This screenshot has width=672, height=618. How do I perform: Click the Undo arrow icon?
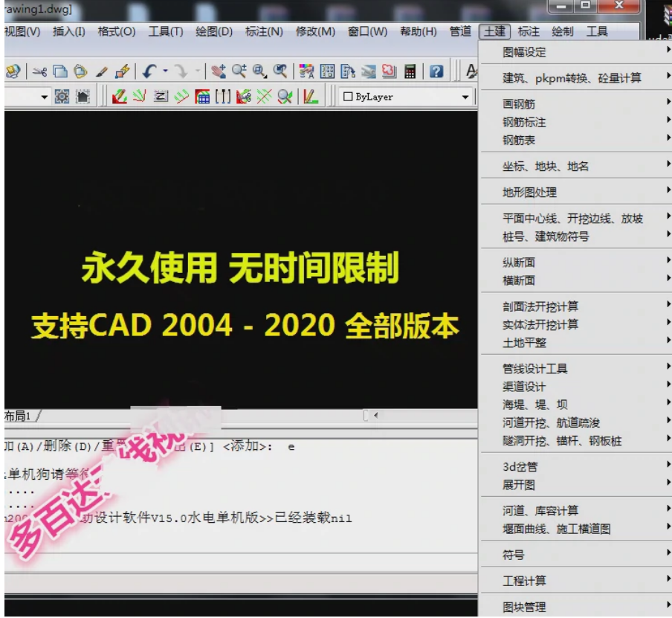149,71
